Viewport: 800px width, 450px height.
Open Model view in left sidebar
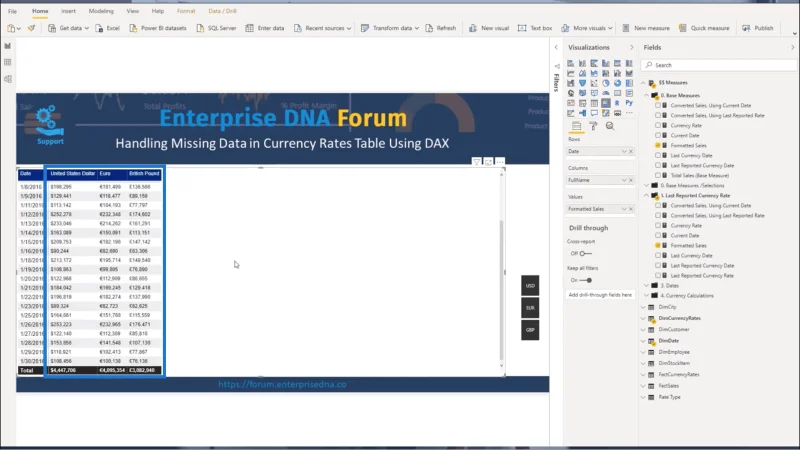tap(8, 79)
